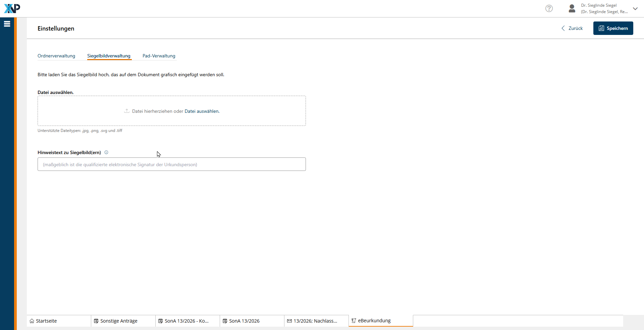Click the upload icon in file dropzone
This screenshot has width=644, height=330.
point(127,111)
